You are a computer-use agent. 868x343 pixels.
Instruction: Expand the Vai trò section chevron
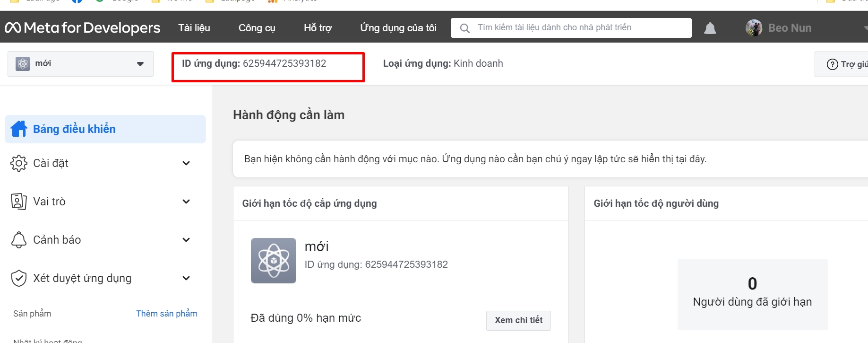point(186,202)
